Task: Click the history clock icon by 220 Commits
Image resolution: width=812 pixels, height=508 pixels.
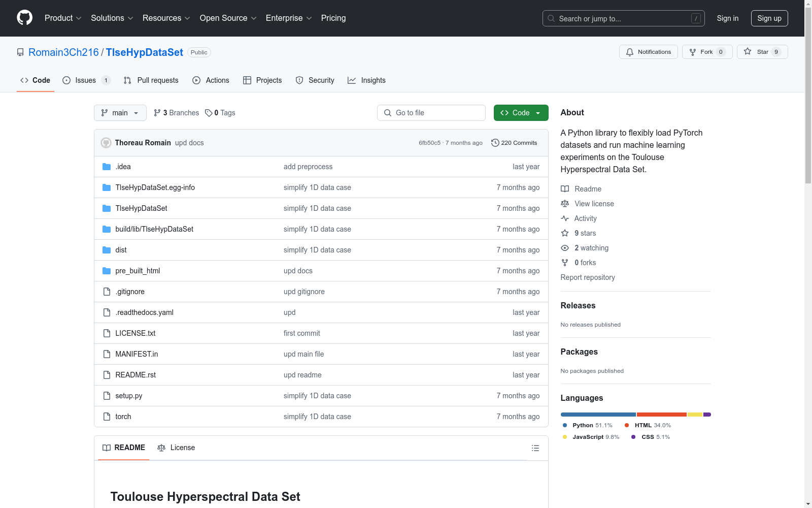Action: click(x=495, y=143)
